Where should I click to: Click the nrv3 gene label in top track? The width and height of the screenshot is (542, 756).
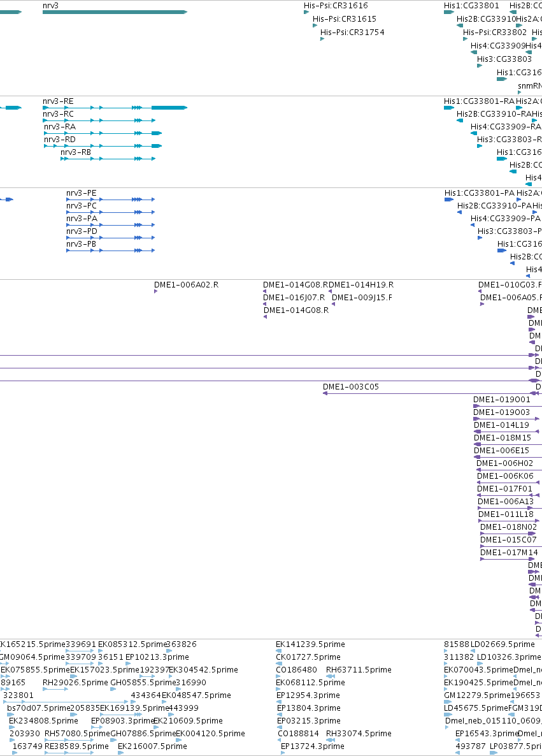(x=50, y=6)
